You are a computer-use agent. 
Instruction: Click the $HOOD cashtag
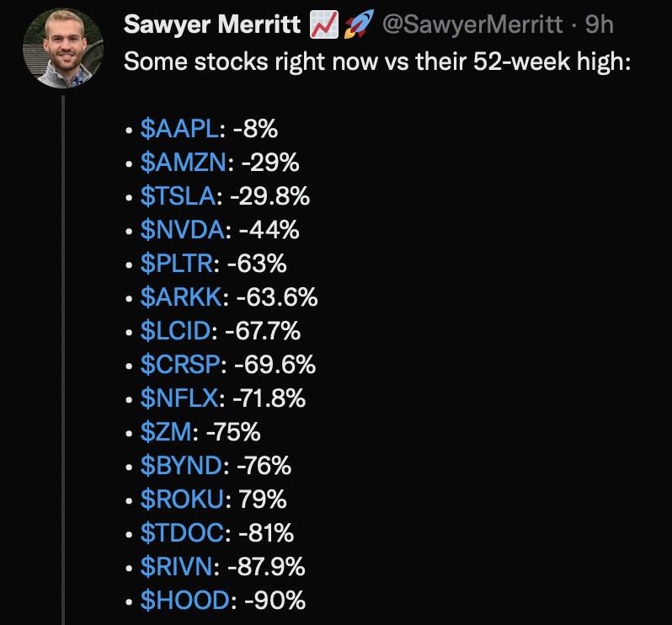click(185, 600)
